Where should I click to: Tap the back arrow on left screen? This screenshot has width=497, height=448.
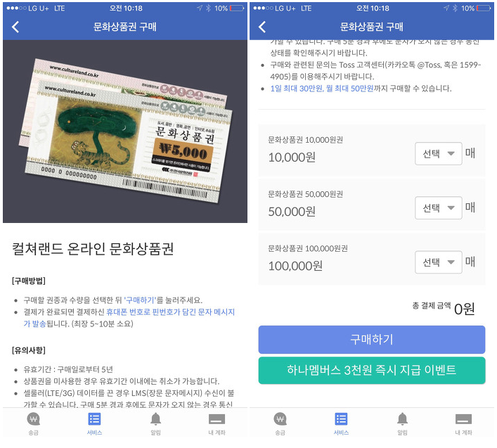click(15, 27)
